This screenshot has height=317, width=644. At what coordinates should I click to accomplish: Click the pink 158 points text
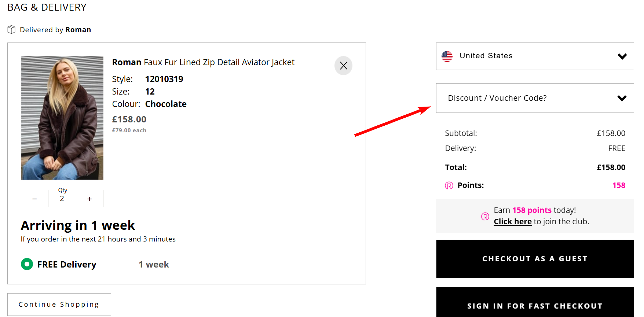[x=532, y=210]
